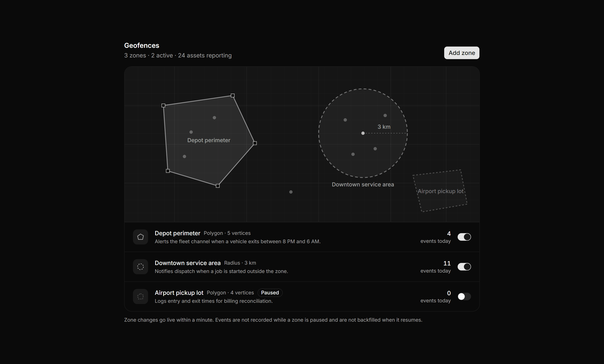The height and width of the screenshot is (364, 604).
Task: Select the Airport pickup lot map label
Action: pos(440,191)
